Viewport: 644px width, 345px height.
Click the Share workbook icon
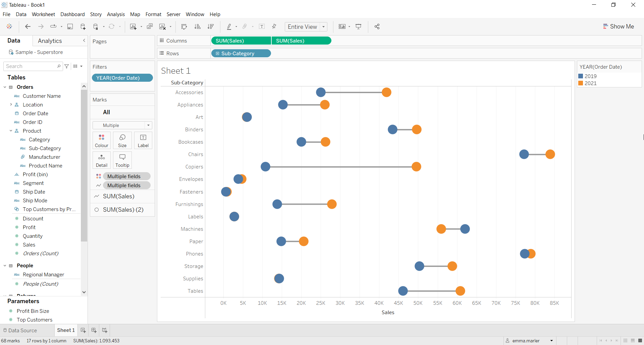point(377,27)
